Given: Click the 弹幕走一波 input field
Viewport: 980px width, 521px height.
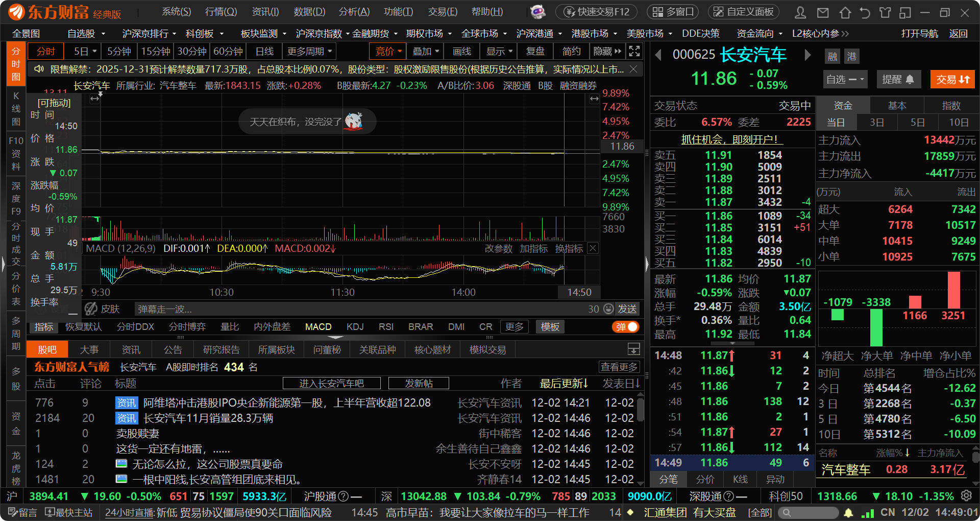Looking at the screenshot, I should pyautogui.click(x=360, y=309).
